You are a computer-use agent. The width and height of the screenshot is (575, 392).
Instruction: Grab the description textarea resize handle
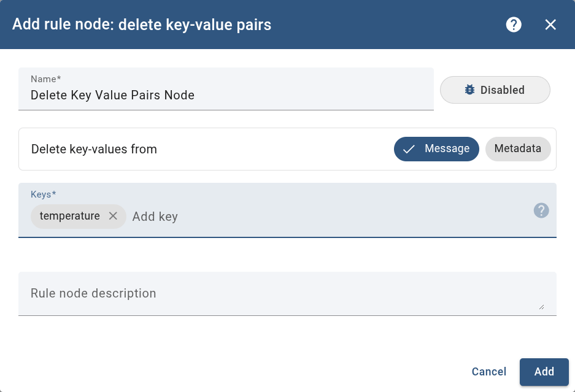[x=541, y=306]
